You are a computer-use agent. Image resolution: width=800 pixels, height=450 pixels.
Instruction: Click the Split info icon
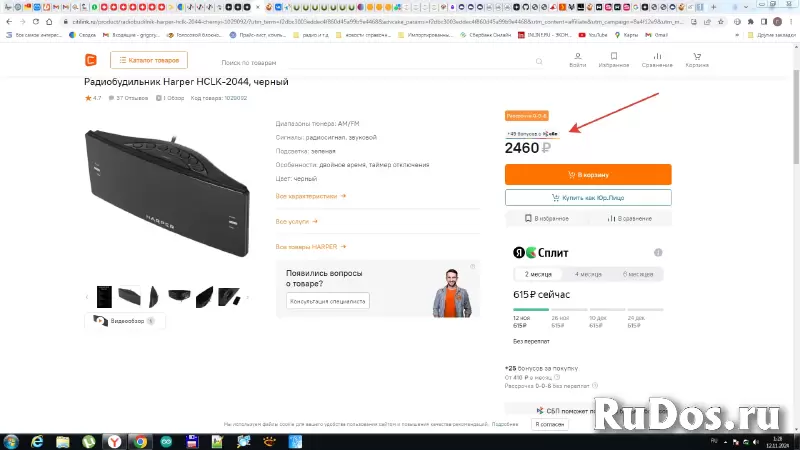click(658, 253)
